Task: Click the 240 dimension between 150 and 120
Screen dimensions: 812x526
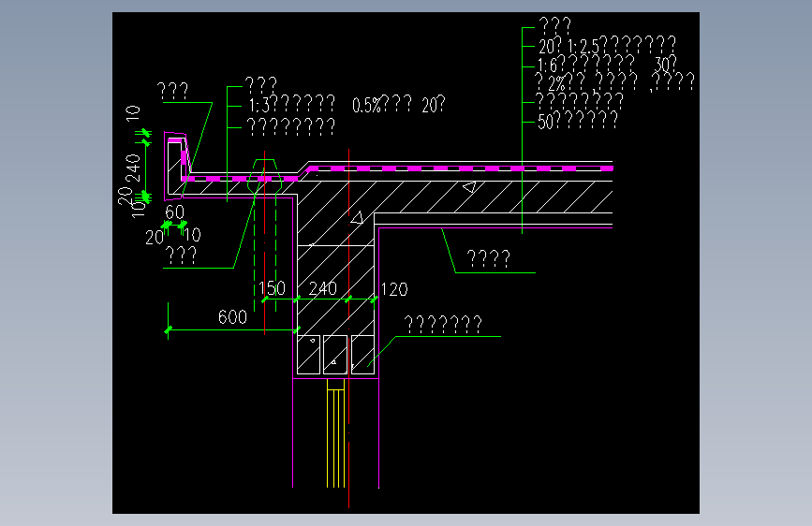Action: [x=322, y=288]
